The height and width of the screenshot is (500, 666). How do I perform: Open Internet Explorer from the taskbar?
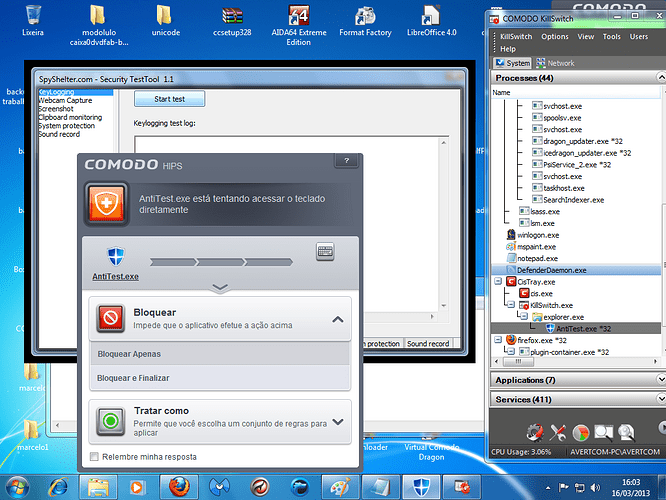pos(57,487)
